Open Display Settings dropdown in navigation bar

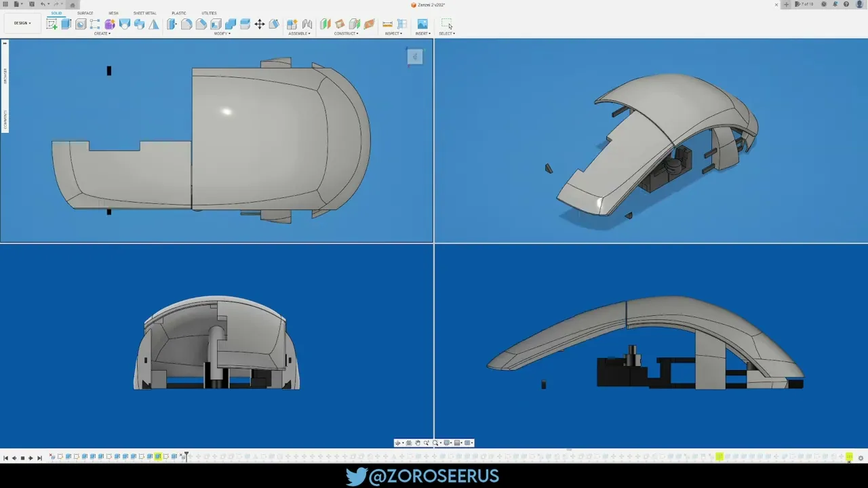point(448,443)
